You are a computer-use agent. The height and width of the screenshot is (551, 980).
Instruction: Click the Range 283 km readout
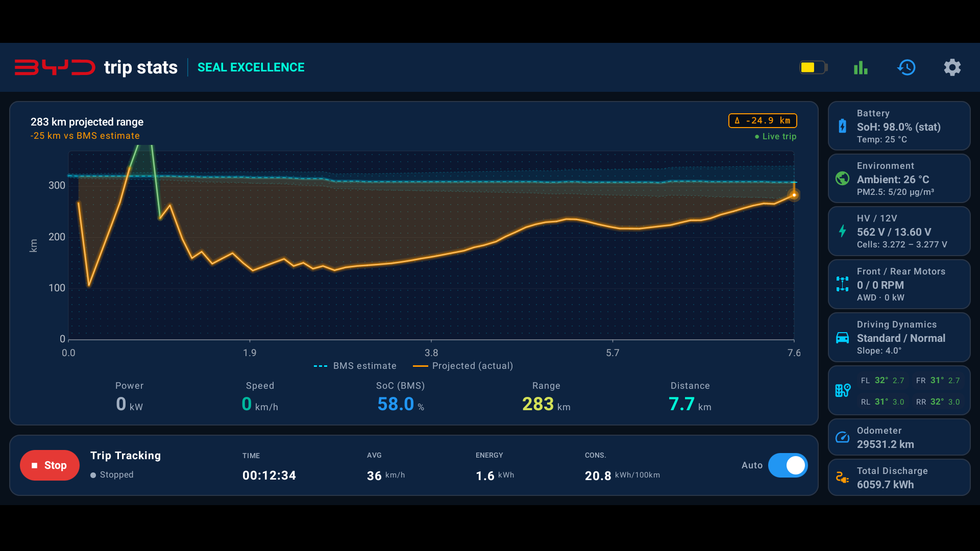[x=546, y=397]
